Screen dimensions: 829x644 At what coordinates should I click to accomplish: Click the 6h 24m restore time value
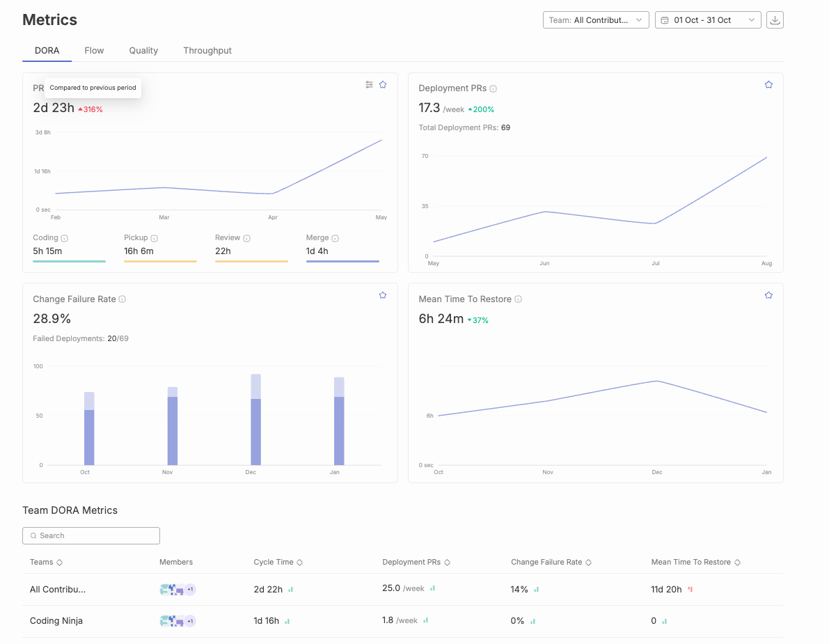tap(441, 319)
